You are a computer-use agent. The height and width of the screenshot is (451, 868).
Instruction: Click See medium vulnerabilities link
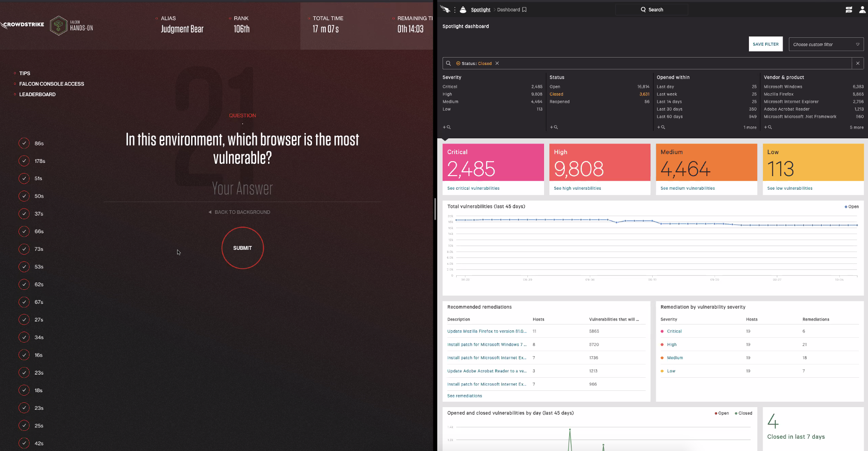click(688, 188)
